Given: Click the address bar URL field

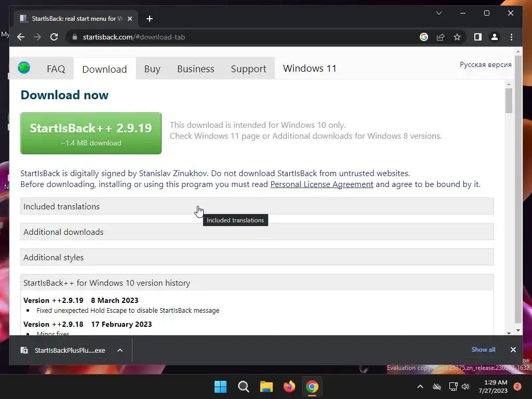Looking at the screenshot, I should pos(241,37).
